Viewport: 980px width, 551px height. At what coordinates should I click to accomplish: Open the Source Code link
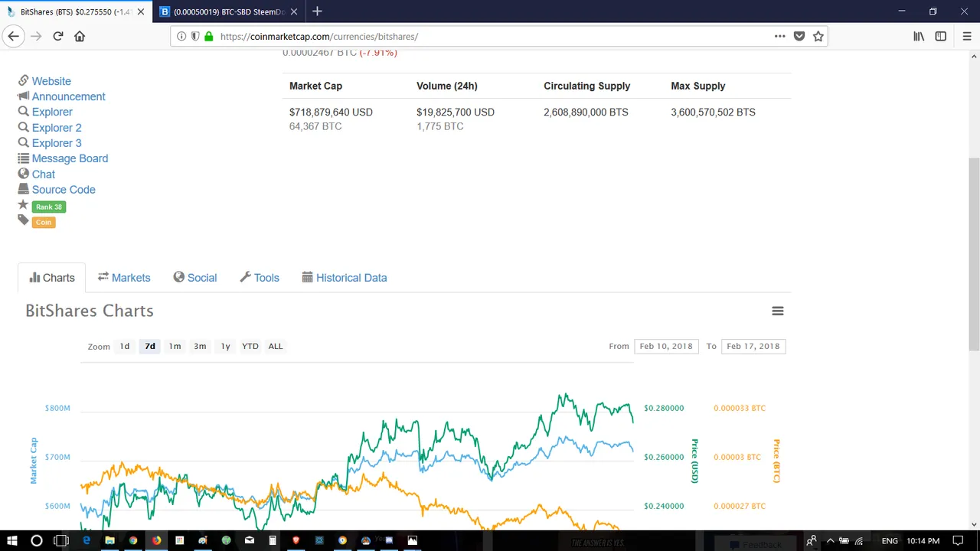click(x=64, y=190)
